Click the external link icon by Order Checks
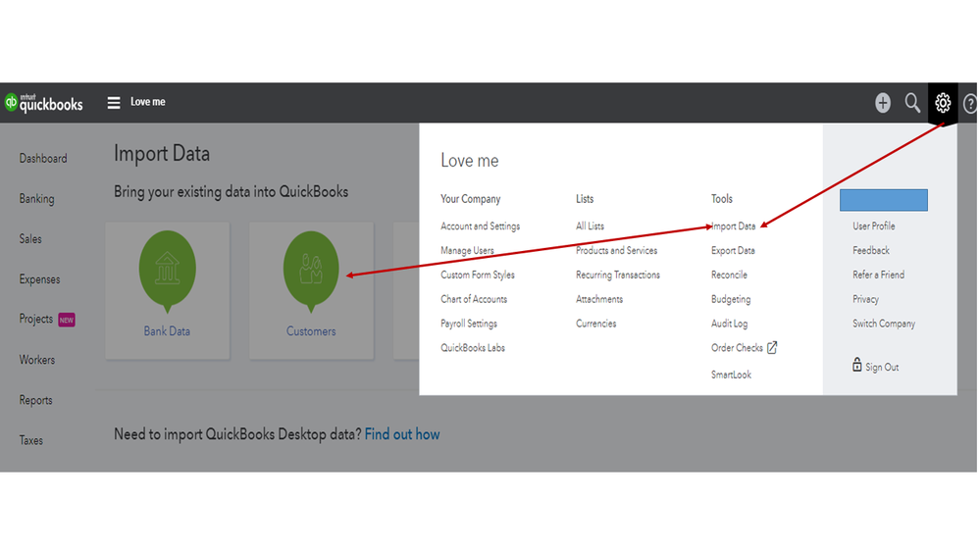This screenshot has height=551, width=980. 772,347
